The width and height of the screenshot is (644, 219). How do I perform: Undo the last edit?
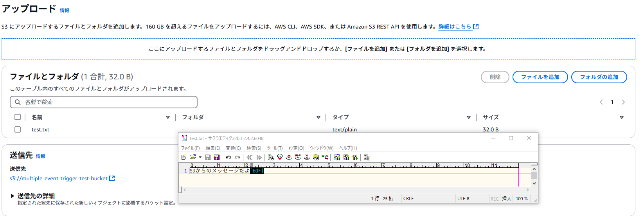(x=228, y=157)
